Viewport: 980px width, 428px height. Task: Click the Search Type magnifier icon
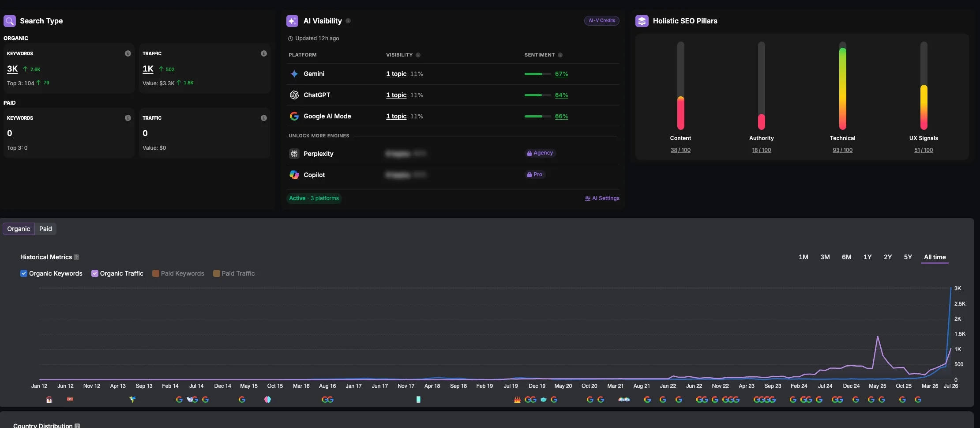(x=10, y=21)
